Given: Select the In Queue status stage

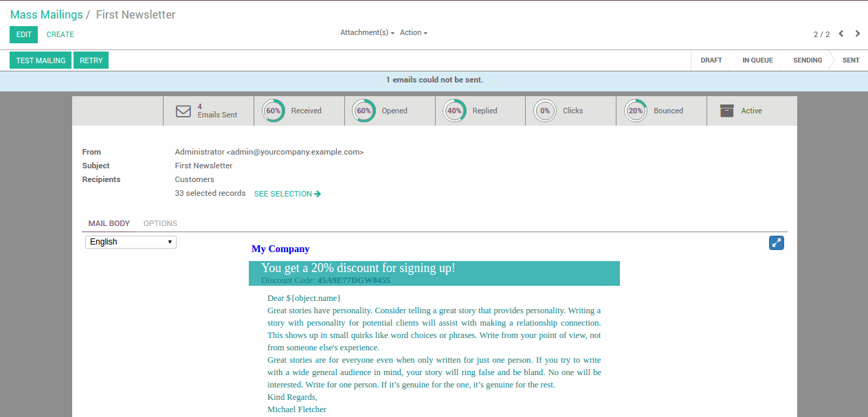Looking at the screenshot, I should click(x=757, y=60).
